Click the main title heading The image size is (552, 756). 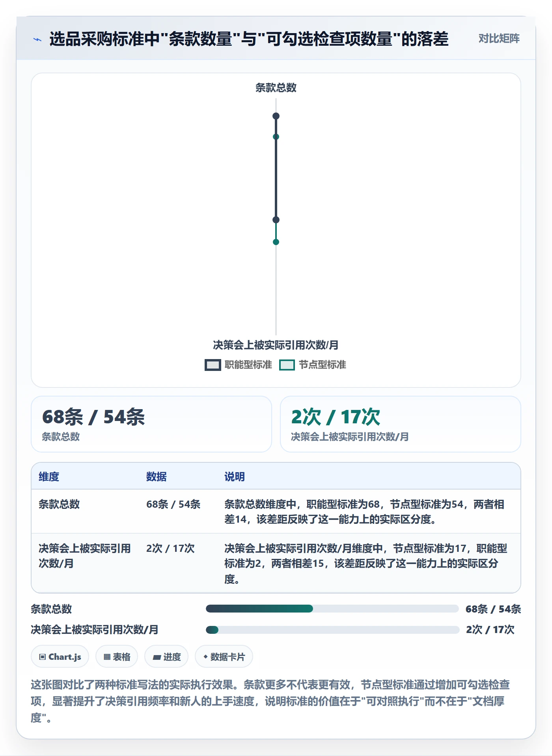(x=249, y=39)
